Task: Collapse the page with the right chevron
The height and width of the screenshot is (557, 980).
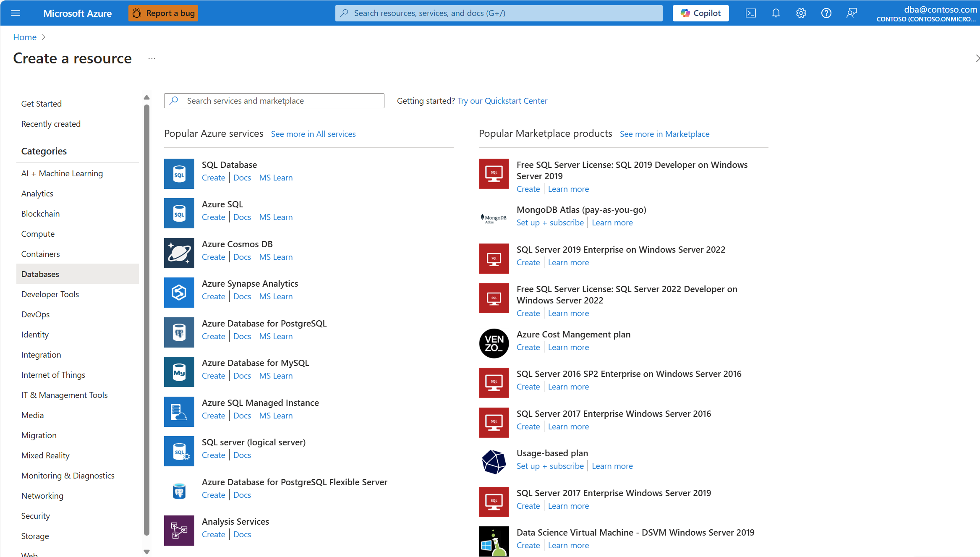Action: (976, 58)
